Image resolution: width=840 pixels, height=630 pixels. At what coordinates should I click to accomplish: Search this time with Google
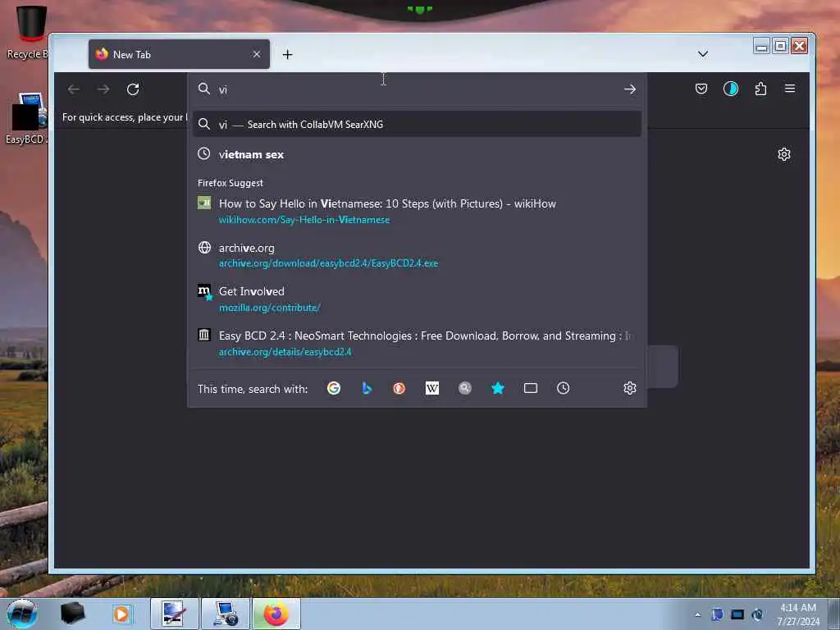(x=334, y=388)
